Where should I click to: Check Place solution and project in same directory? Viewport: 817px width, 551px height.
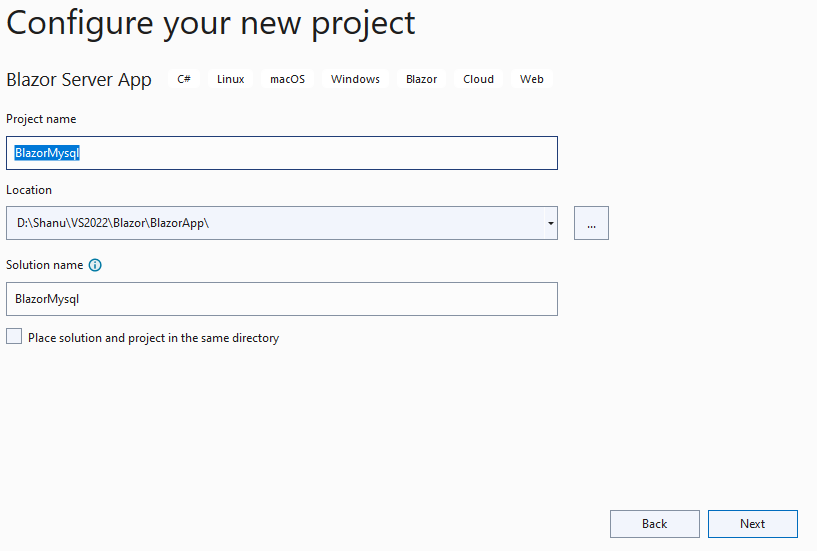pos(14,336)
